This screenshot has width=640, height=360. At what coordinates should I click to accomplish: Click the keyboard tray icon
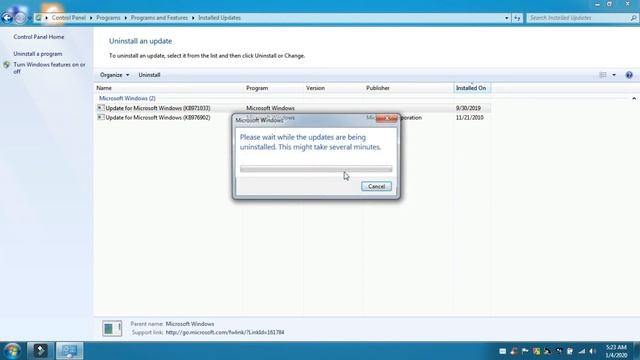502,351
